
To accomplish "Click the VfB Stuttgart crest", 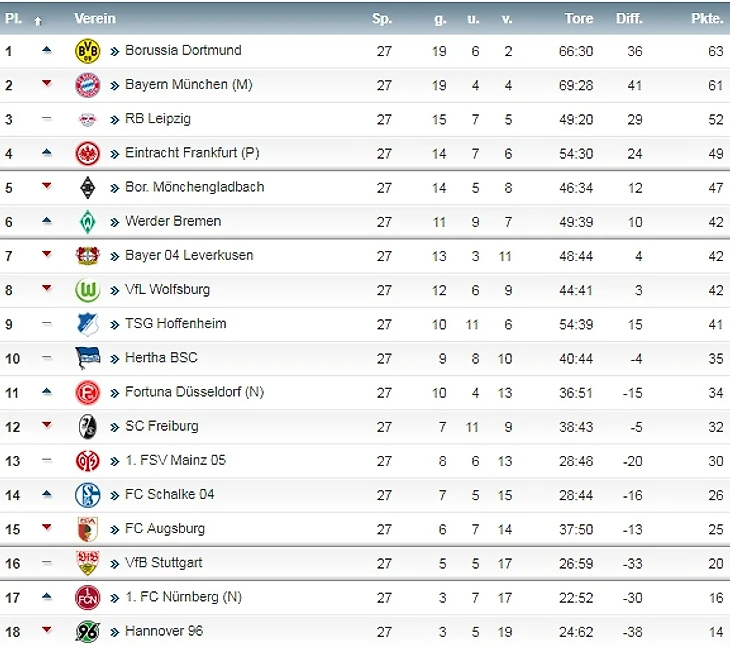I will 88,563.
